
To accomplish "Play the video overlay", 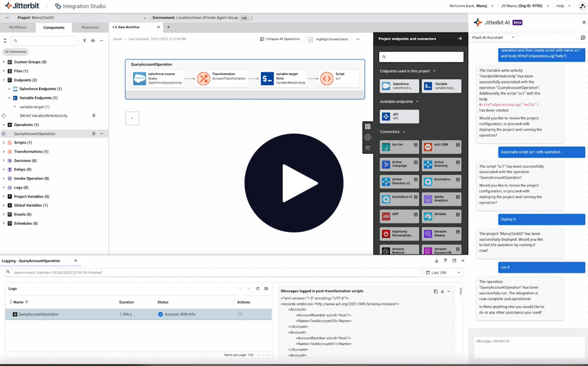I will [294, 183].
